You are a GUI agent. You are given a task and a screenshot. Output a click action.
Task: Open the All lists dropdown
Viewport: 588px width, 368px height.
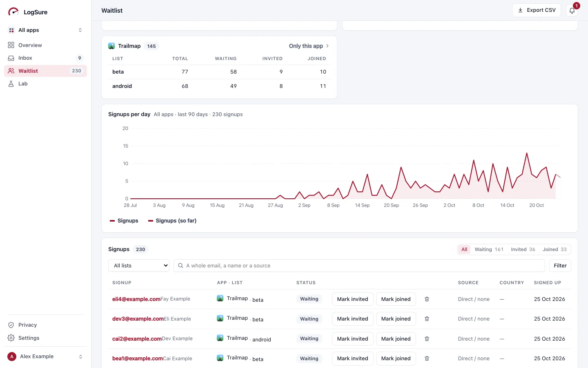click(x=139, y=266)
